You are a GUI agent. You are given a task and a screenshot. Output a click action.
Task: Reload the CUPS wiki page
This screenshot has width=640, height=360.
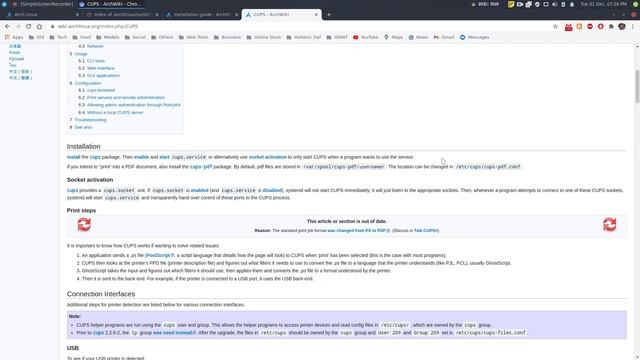28,26
